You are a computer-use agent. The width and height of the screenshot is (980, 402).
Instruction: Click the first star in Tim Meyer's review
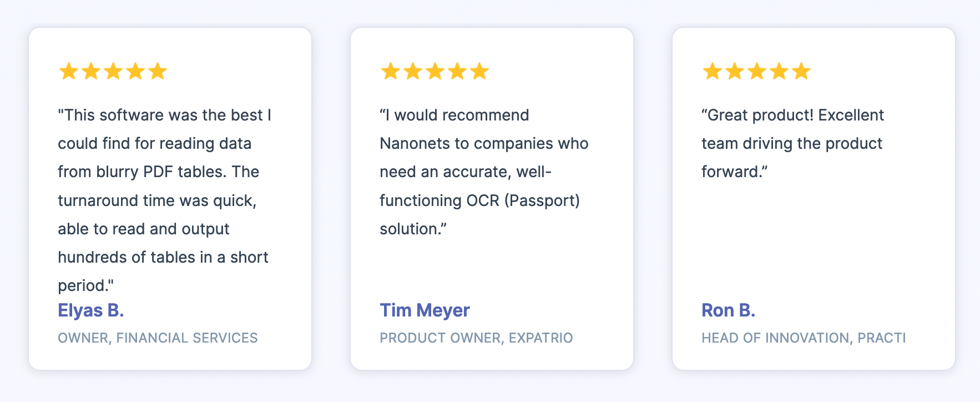tap(391, 72)
